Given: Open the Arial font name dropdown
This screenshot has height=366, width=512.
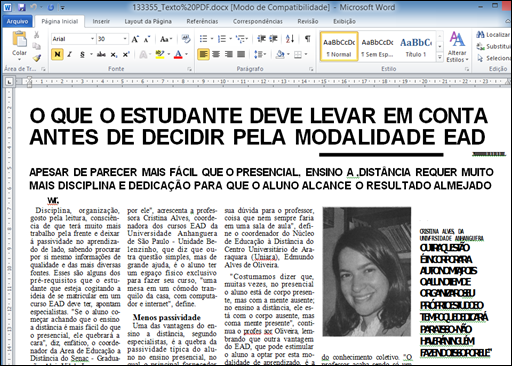Looking at the screenshot, I should click(92, 39).
